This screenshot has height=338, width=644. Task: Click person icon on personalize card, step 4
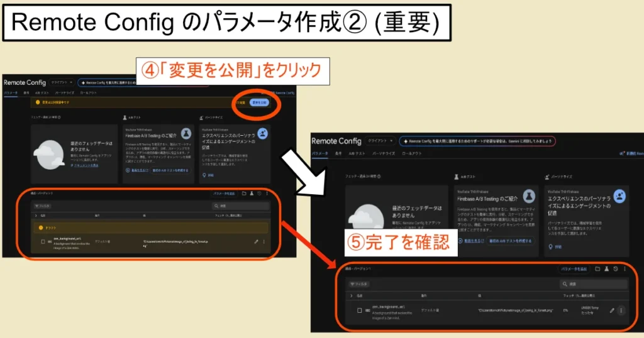[x=263, y=133]
